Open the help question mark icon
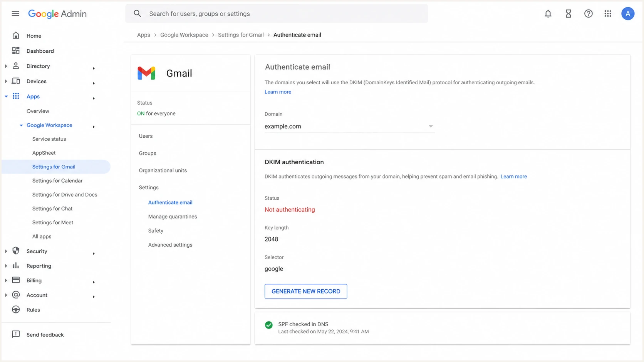Screen dimensions: 644x362 [588, 13]
